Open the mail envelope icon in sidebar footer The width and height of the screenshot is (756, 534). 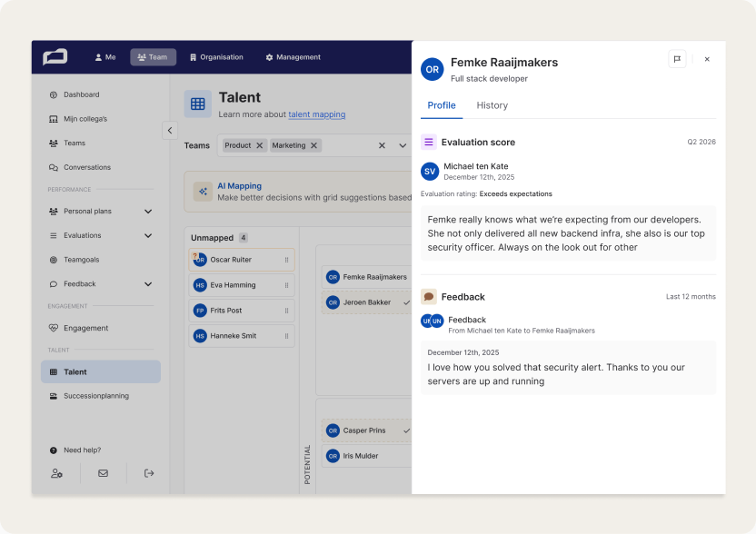pos(104,473)
